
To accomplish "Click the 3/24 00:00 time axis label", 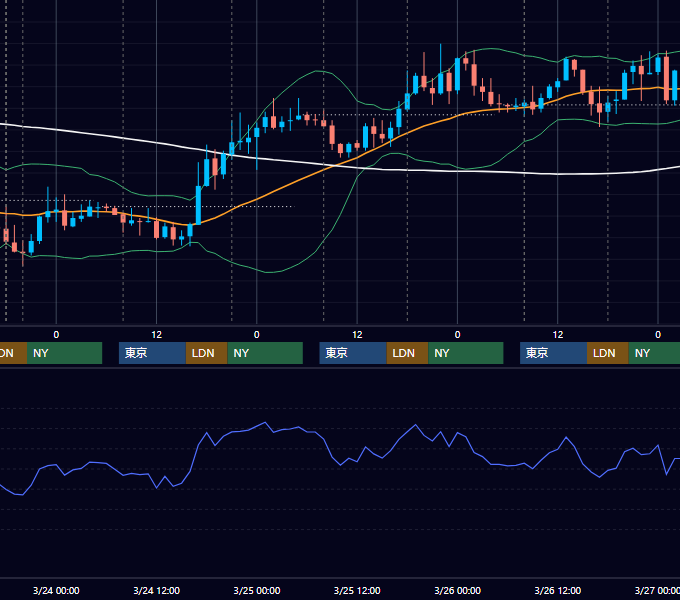I will (x=56, y=590).
